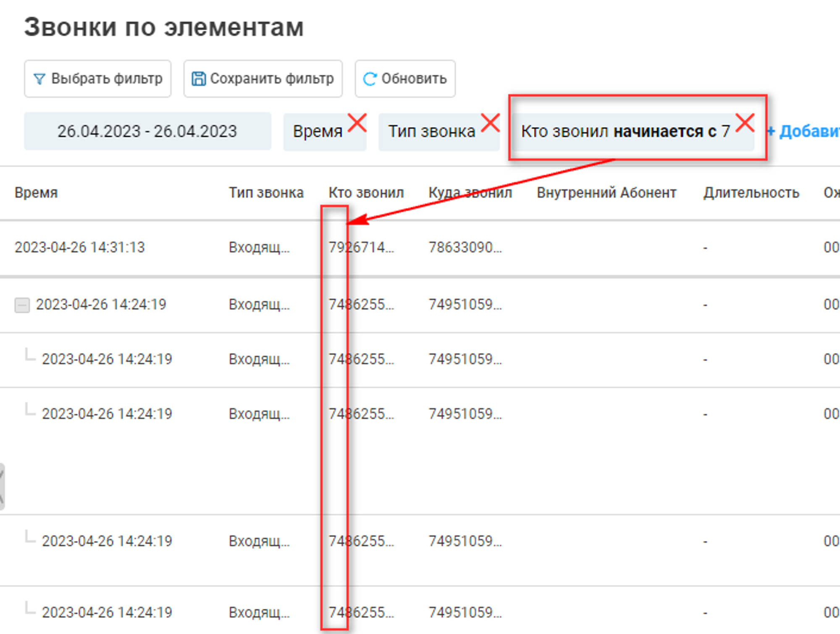
Task: Sort by the Время column header
Action: point(36,193)
